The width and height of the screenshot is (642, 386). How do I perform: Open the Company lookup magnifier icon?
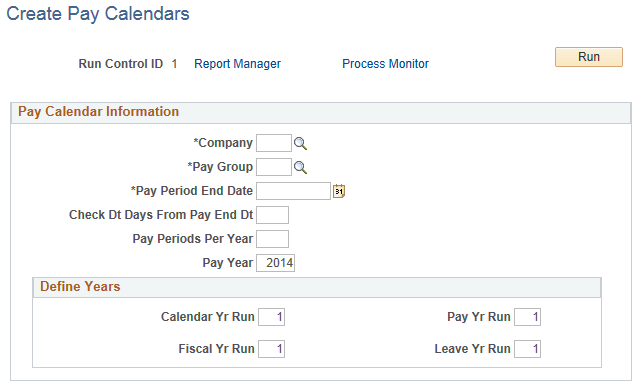coord(300,143)
